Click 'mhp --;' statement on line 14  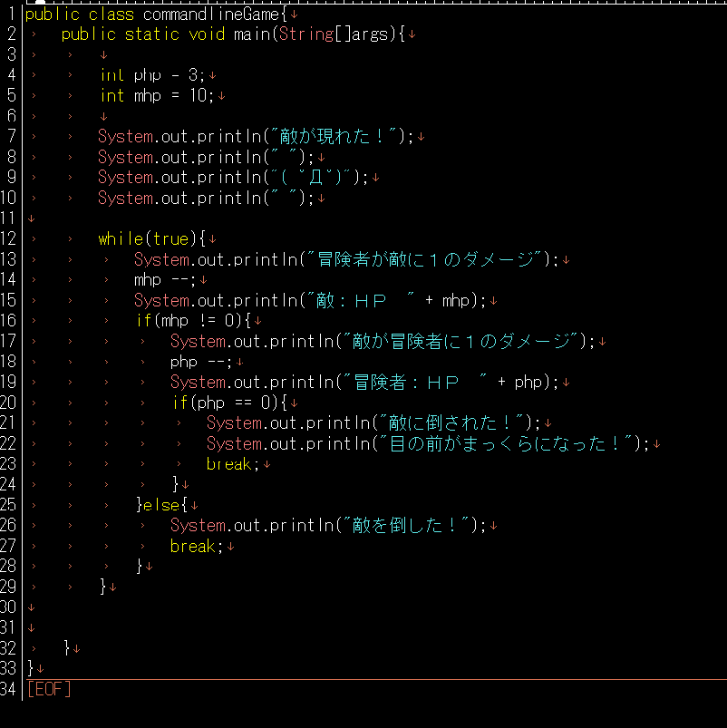(x=165, y=280)
